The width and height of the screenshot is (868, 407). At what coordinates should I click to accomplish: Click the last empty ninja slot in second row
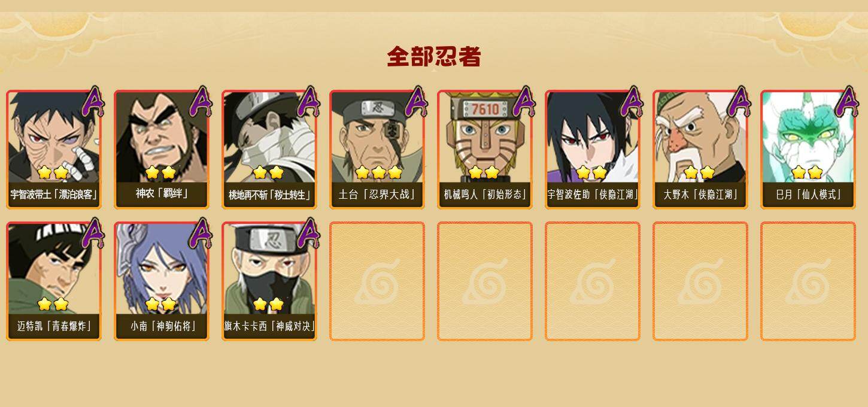click(808, 281)
